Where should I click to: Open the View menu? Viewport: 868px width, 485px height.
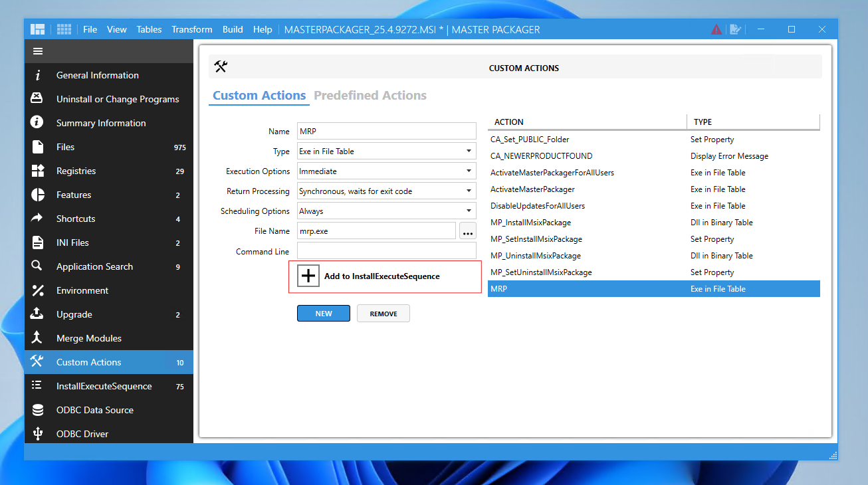click(117, 29)
